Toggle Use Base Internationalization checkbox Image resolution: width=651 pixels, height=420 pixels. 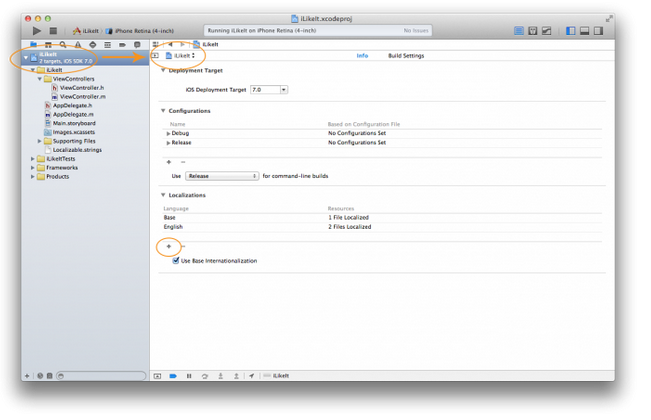point(176,261)
